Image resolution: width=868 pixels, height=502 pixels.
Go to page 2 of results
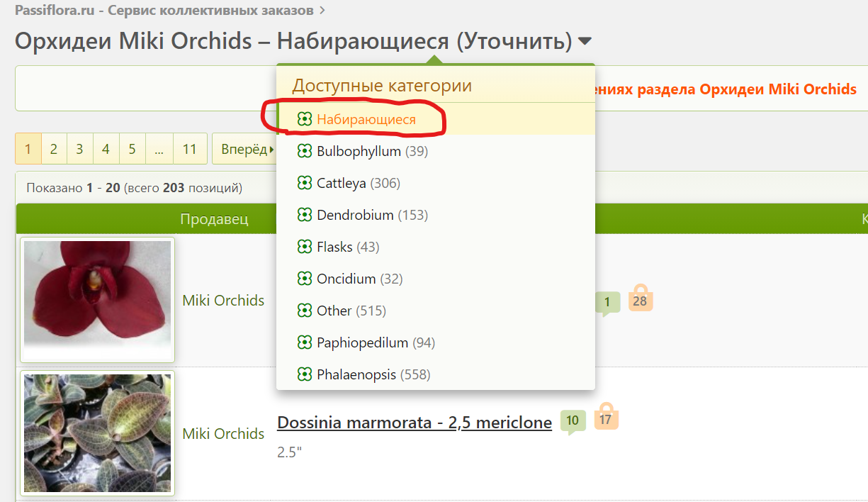(54, 149)
